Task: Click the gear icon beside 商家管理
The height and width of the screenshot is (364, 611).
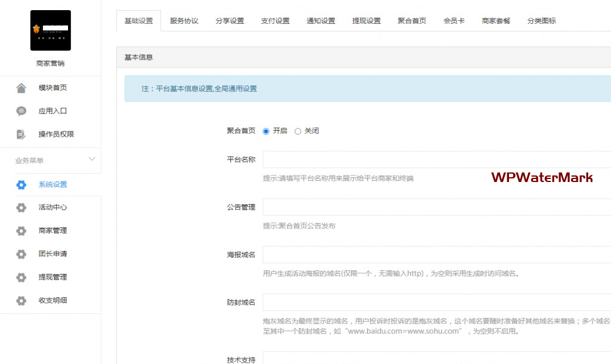Action: point(21,231)
